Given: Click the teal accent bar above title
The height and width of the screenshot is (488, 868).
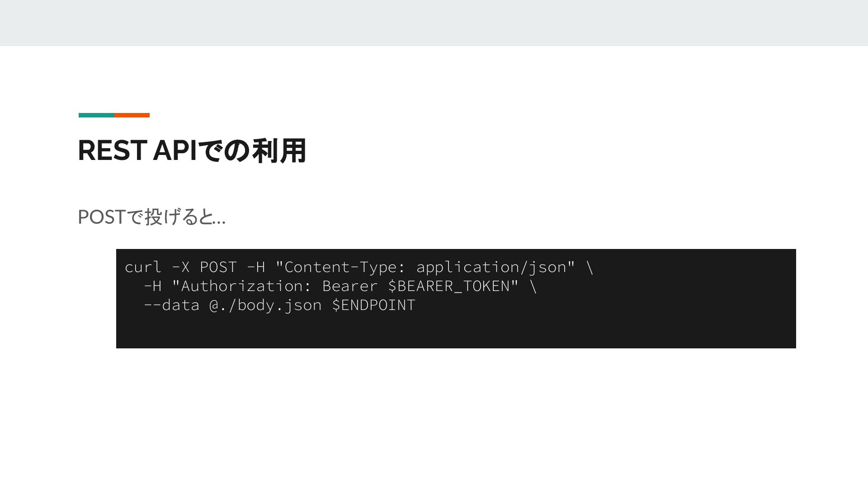Looking at the screenshot, I should [96, 115].
